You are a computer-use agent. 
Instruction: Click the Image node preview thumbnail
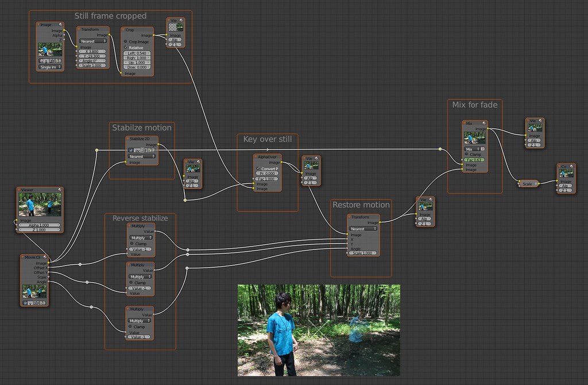coord(50,49)
